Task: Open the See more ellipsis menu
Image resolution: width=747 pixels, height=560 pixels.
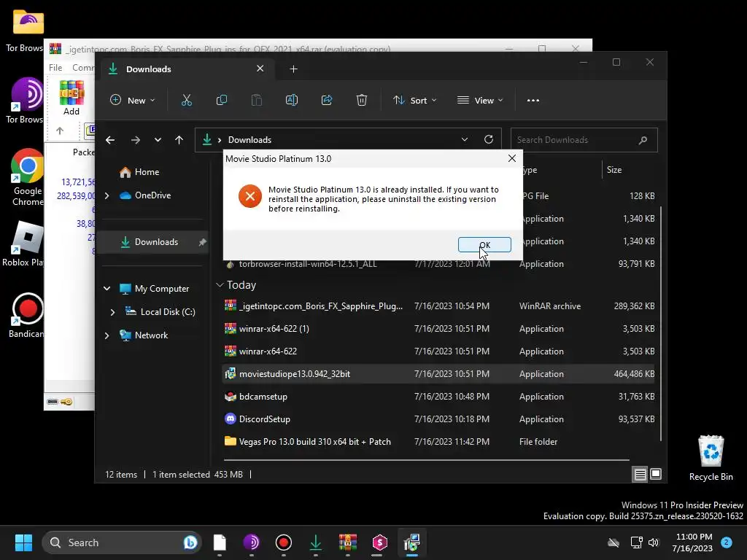Action: coord(533,100)
